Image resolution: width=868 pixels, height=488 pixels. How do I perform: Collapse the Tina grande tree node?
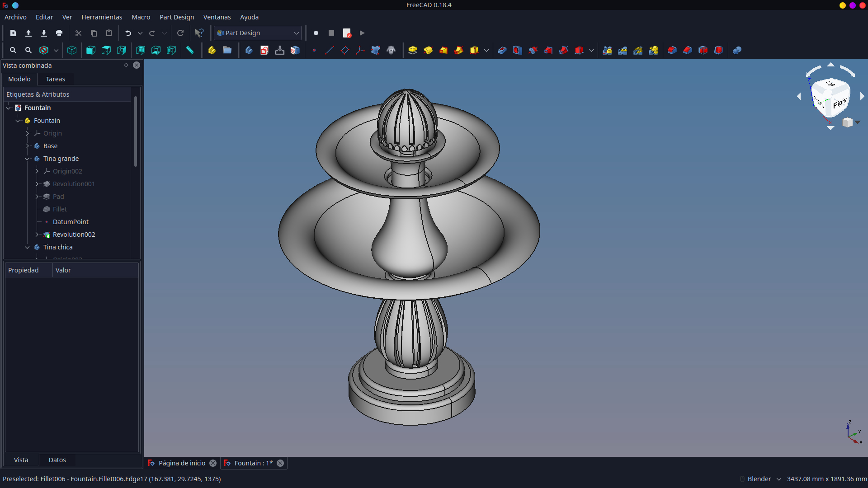tap(27, 159)
